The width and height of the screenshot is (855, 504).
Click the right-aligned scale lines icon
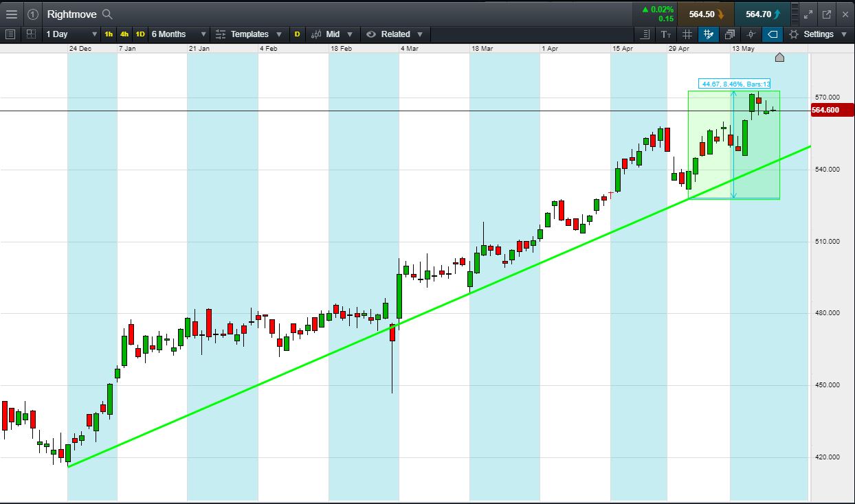pos(645,34)
